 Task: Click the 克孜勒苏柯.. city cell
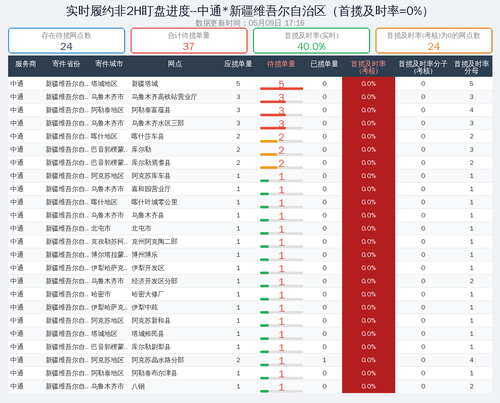click(109, 242)
